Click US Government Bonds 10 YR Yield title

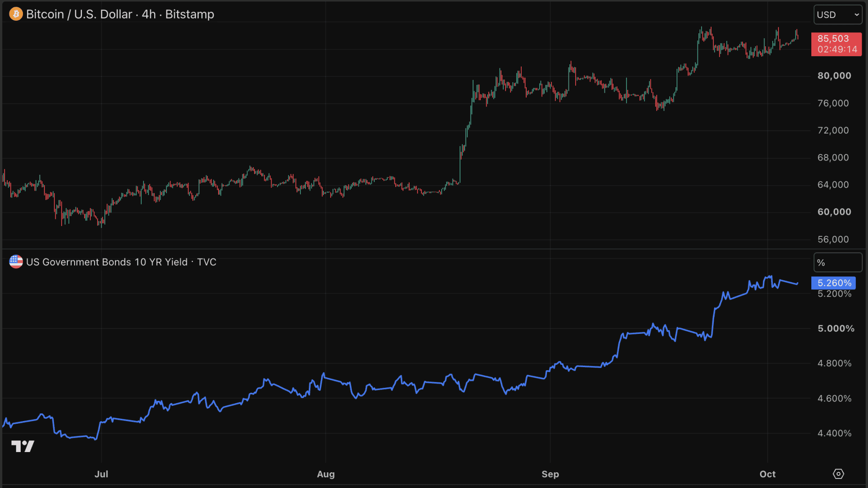[121, 262]
